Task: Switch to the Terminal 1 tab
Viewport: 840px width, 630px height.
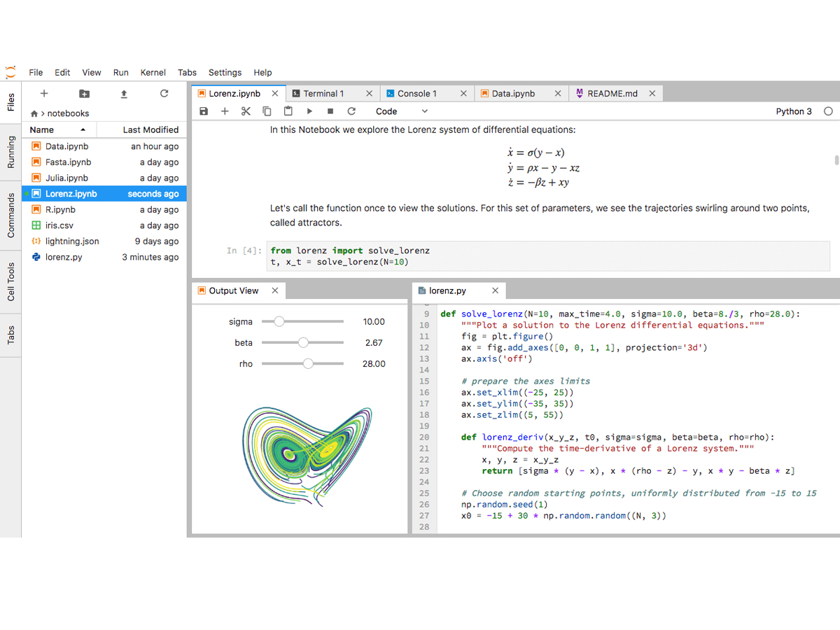Action: (x=323, y=93)
